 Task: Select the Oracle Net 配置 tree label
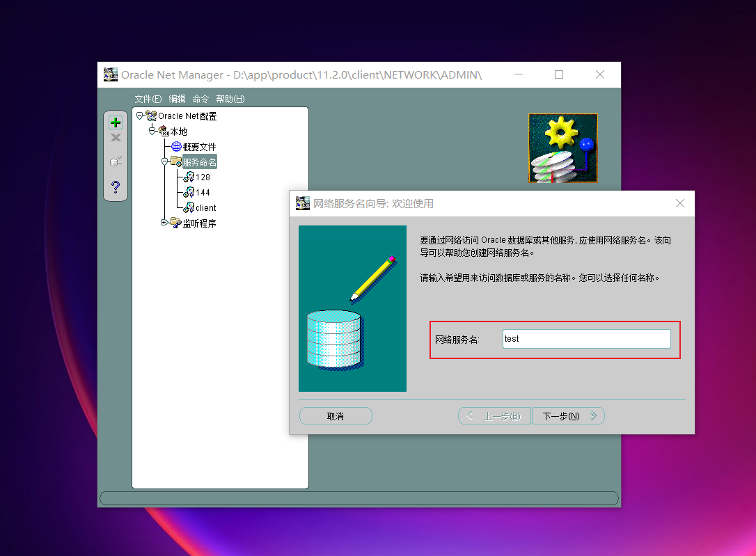[187, 116]
